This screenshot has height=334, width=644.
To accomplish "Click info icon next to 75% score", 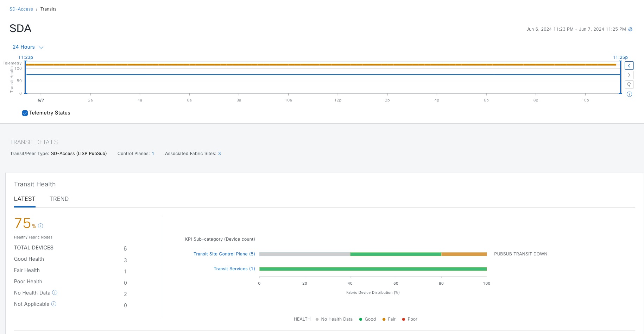I will [40, 226].
